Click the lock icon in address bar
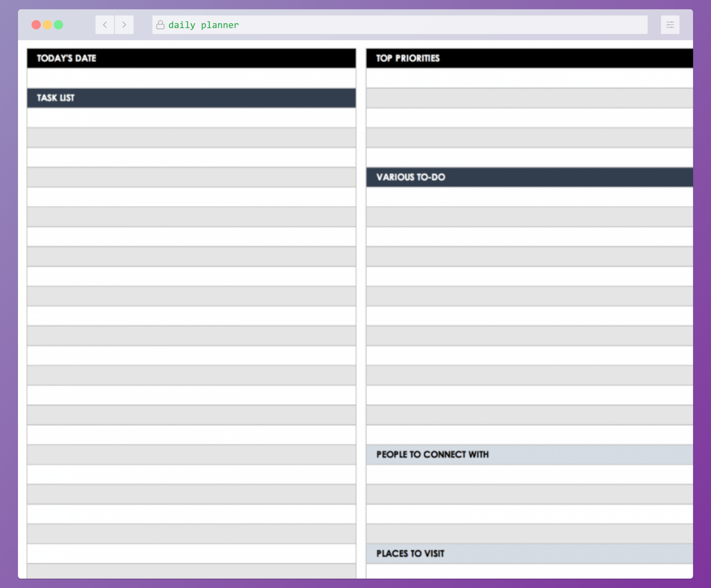This screenshot has width=711, height=588. coord(160,25)
